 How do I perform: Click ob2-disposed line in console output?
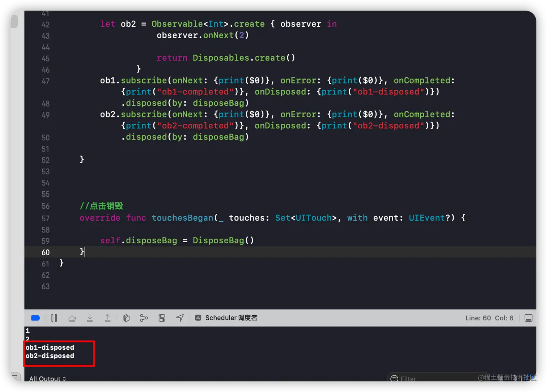coord(50,355)
